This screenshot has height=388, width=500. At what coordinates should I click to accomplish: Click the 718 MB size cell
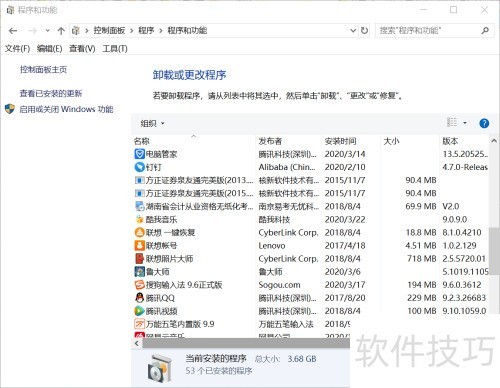[421, 259]
